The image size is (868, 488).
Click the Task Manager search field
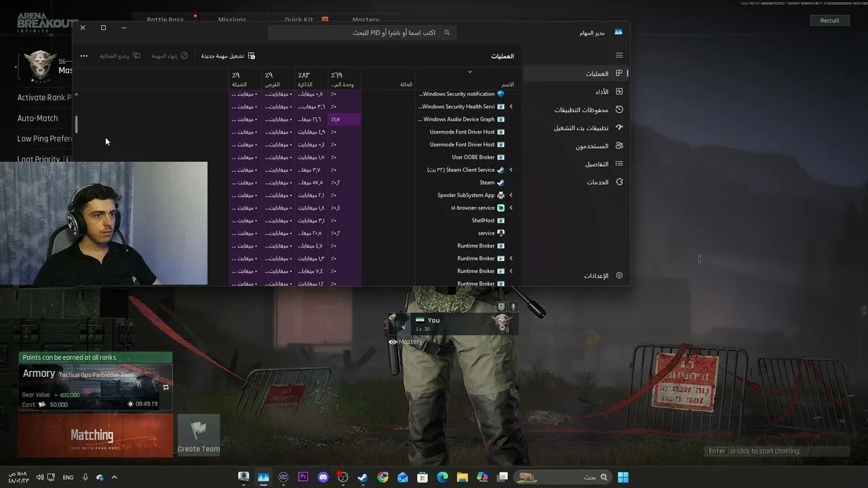[x=362, y=33]
